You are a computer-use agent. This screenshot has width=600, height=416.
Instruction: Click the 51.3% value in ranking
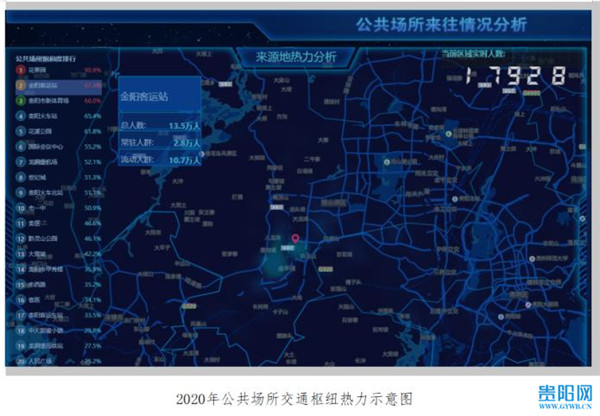point(93,177)
